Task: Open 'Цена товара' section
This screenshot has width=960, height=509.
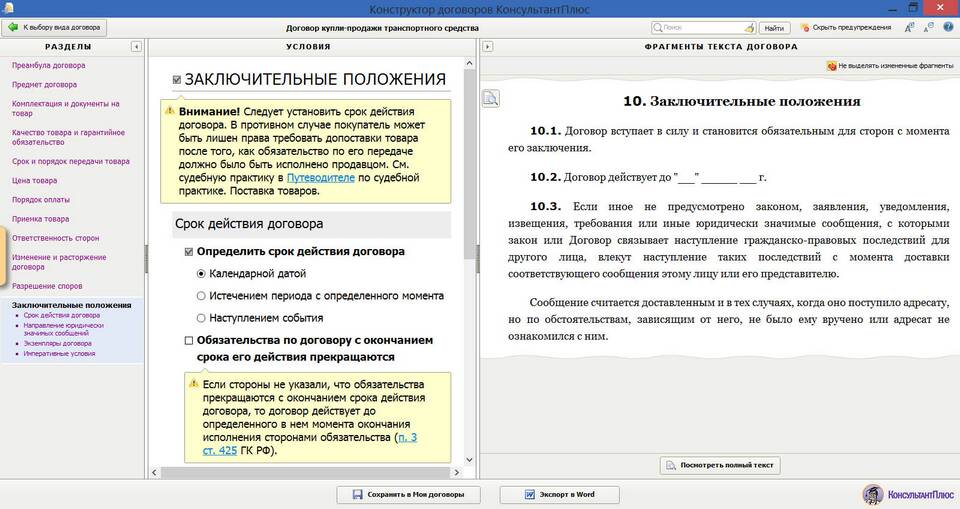Action: pos(34,181)
